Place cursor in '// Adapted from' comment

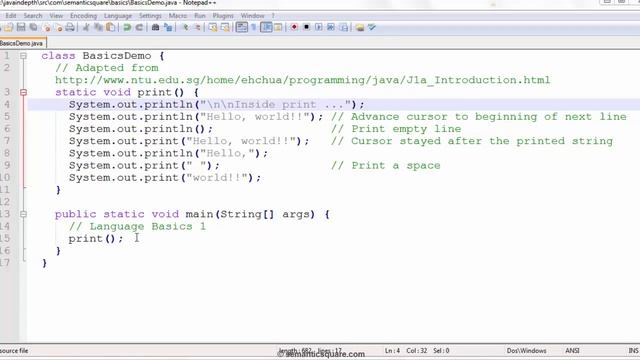point(107,68)
